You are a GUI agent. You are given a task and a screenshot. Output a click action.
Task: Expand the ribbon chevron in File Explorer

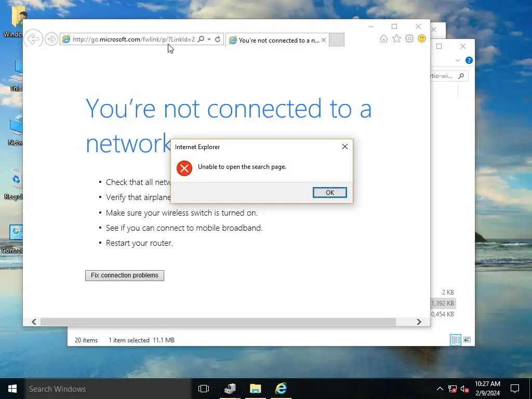coord(457,60)
